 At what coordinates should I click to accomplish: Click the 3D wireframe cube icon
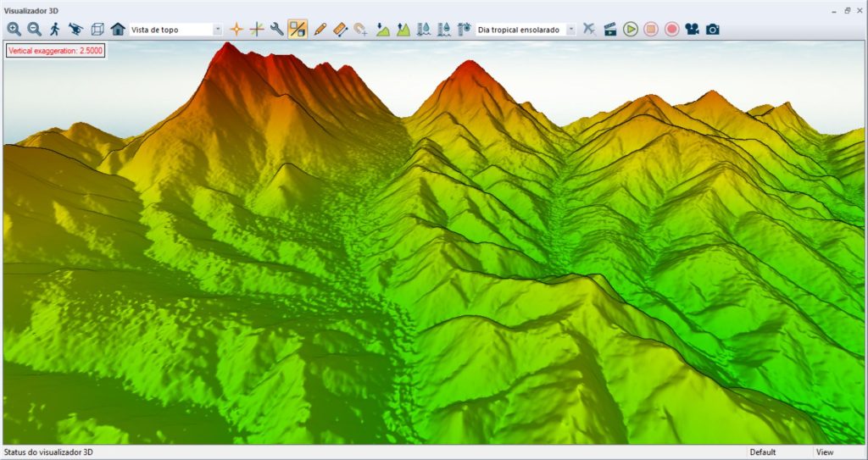click(97, 29)
